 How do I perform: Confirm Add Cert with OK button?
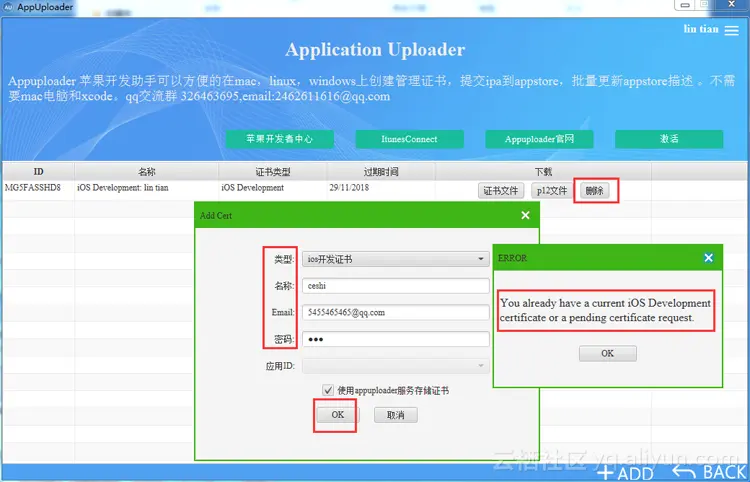click(x=337, y=415)
